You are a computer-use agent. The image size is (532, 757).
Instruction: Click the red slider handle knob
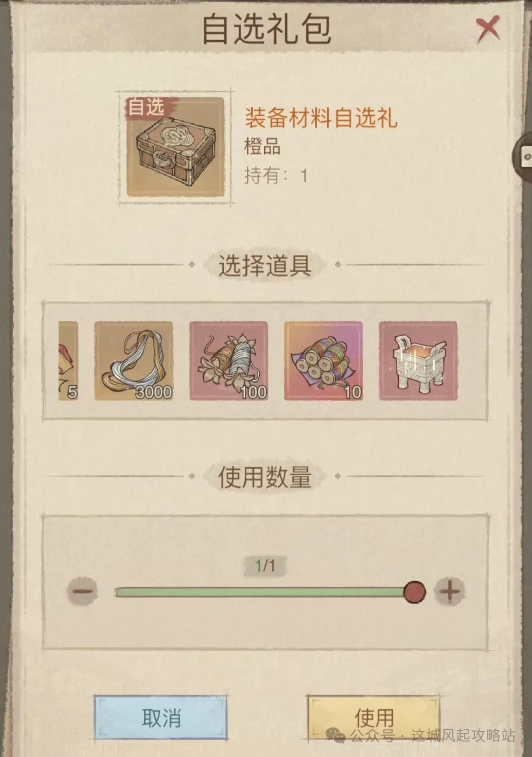point(415,592)
